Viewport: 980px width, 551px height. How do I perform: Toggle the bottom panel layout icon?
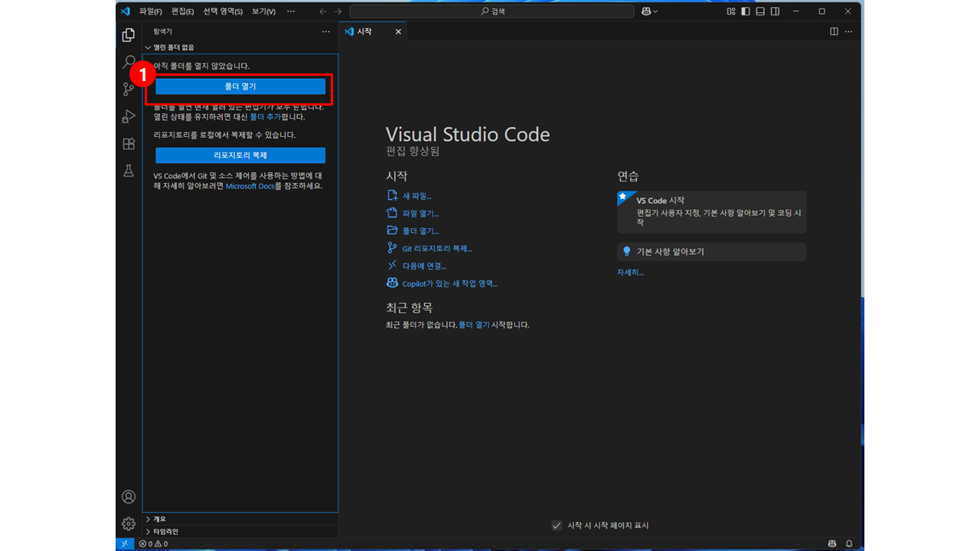[x=760, y=11]
